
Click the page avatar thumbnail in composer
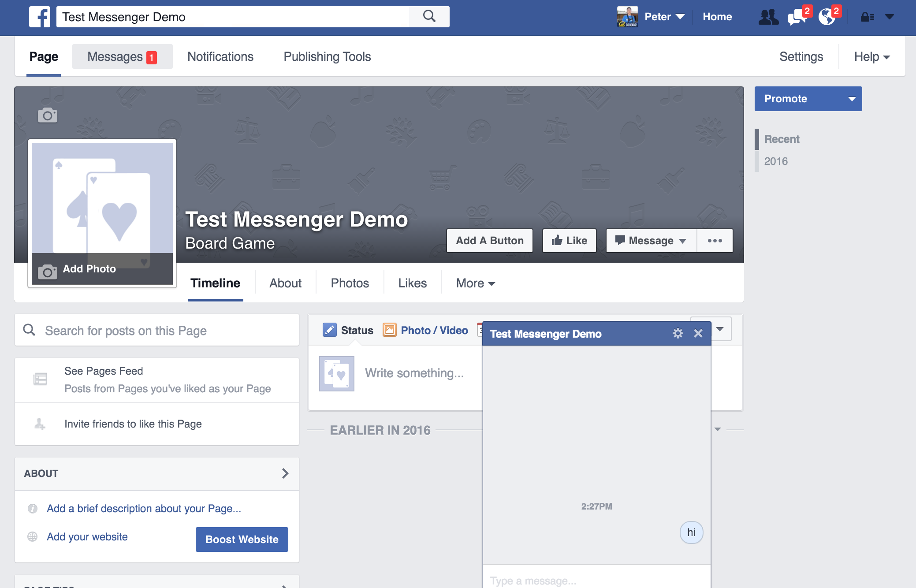(337, 374)
